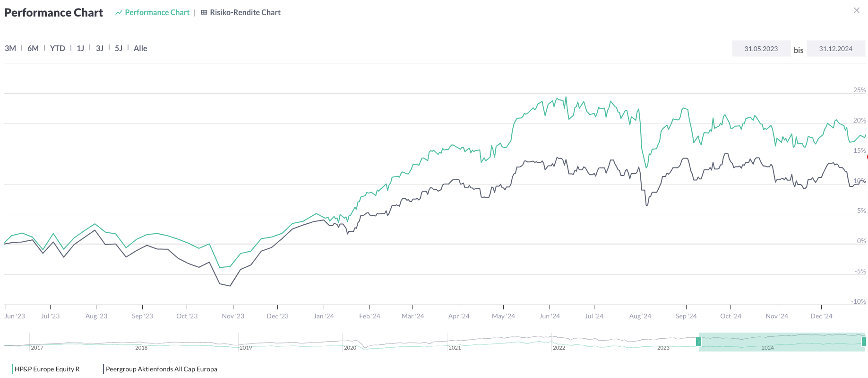This screenshot has height=378, width=868.
Task: Edit start date field 31.05.2023
Action: [x=761, y=49]
